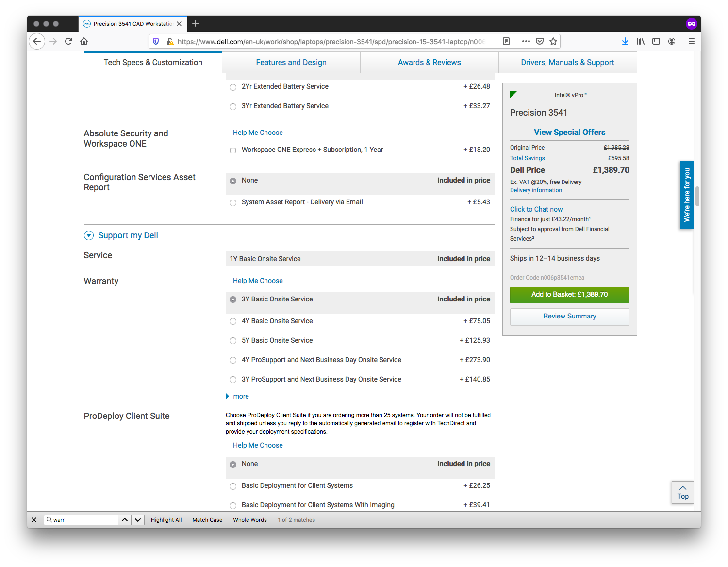Toggle reader view icon

coord(506,41)
